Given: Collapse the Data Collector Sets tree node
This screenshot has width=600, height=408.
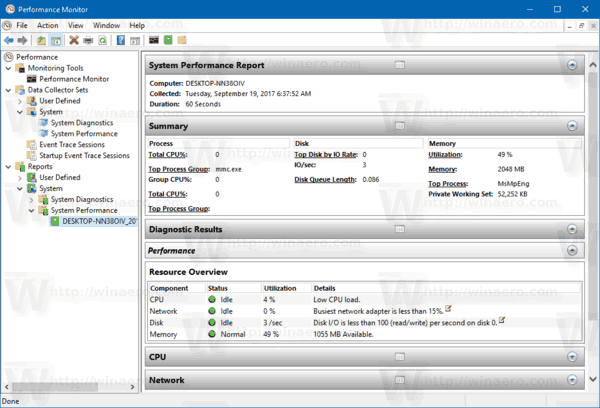Looking at the screenshot, I should [x=8, y=90].
